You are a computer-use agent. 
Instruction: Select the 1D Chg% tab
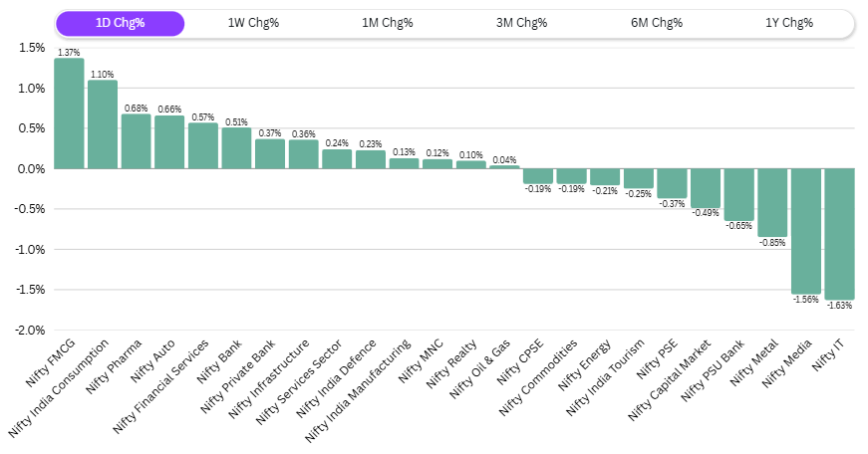[x=120, y=23]
